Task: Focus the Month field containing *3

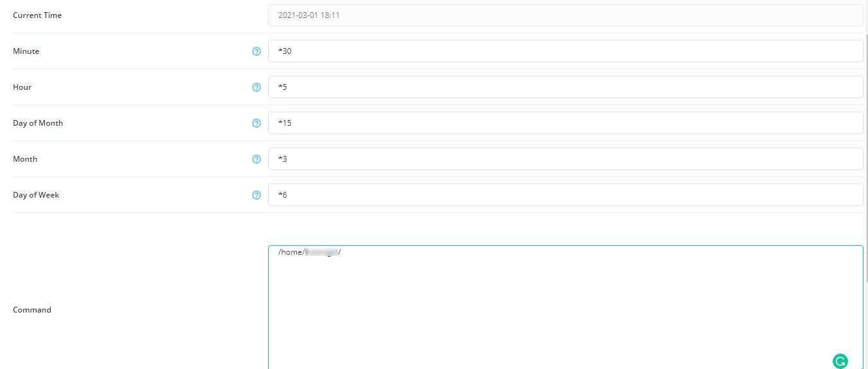Action: pos(565,159)
